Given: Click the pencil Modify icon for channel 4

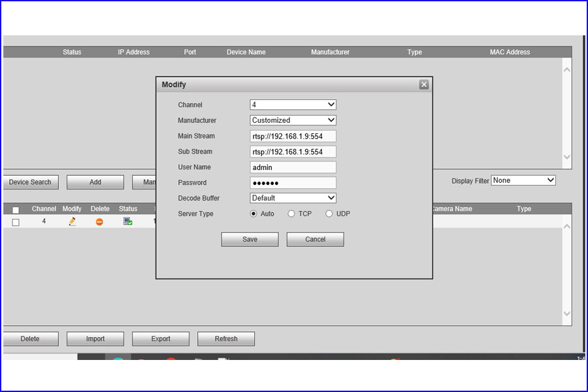Looking at the screenshot, I should click(72, 221).
